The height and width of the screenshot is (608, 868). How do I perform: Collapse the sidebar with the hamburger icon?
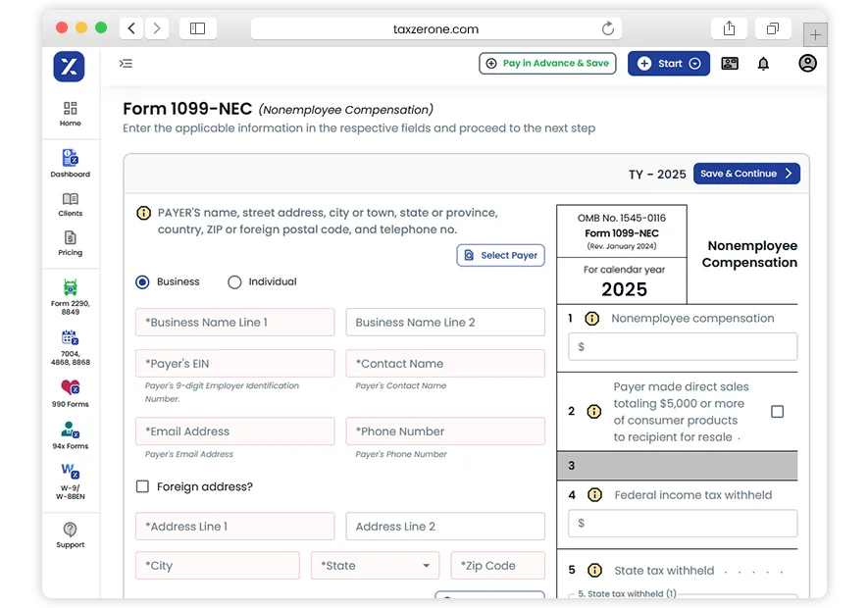[x=126, y=63]
